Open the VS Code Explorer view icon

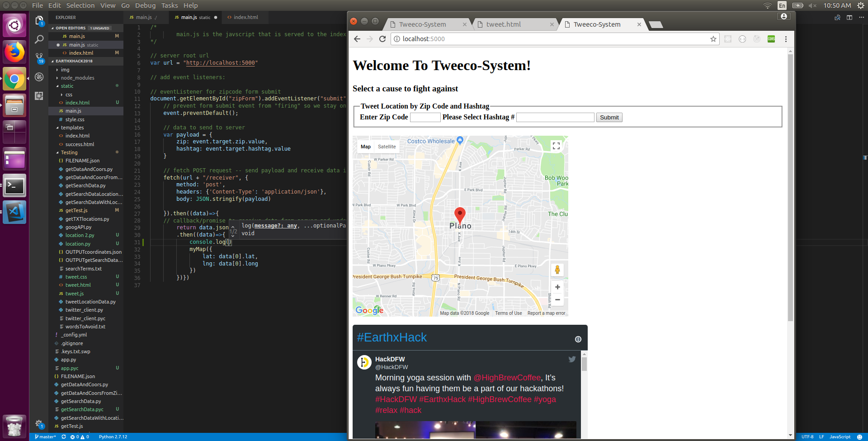coord(39,20)
